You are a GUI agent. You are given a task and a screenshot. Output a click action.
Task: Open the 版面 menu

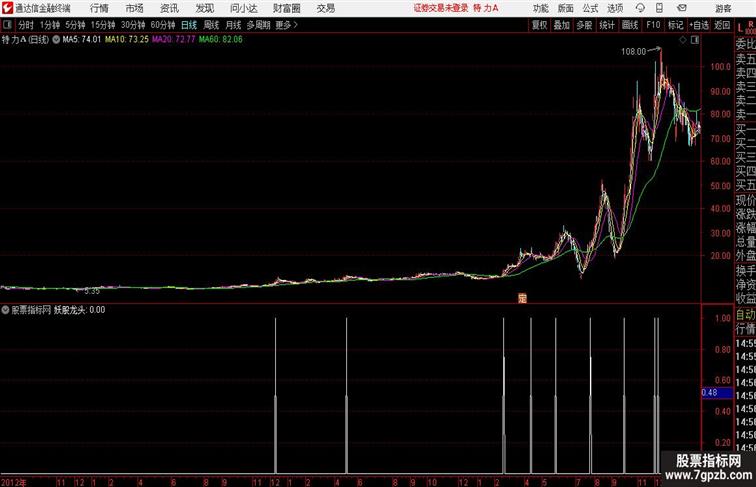566,8
